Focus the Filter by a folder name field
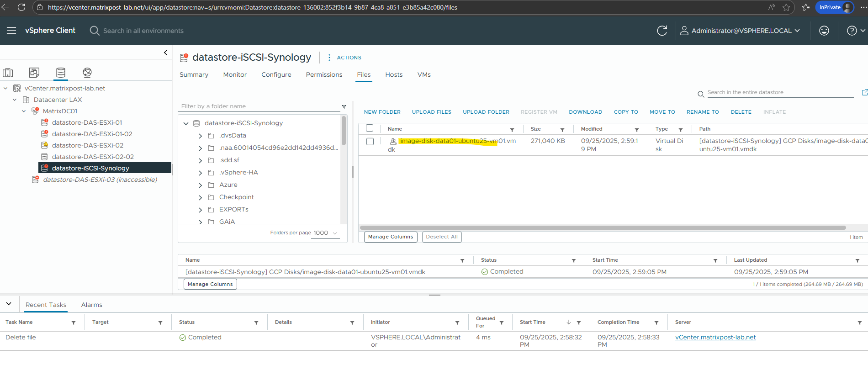The image size is (868, 370). (259, 106)
